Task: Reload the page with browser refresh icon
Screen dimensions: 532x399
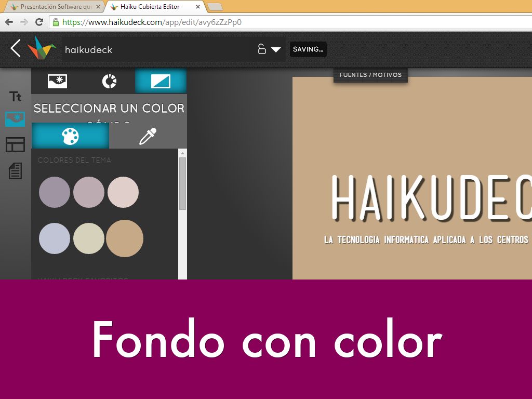Action: 39,22
